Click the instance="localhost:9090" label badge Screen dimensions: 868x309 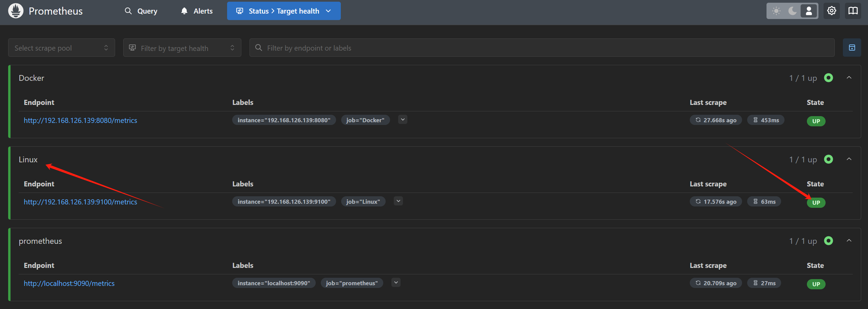[x=274, y=283]
